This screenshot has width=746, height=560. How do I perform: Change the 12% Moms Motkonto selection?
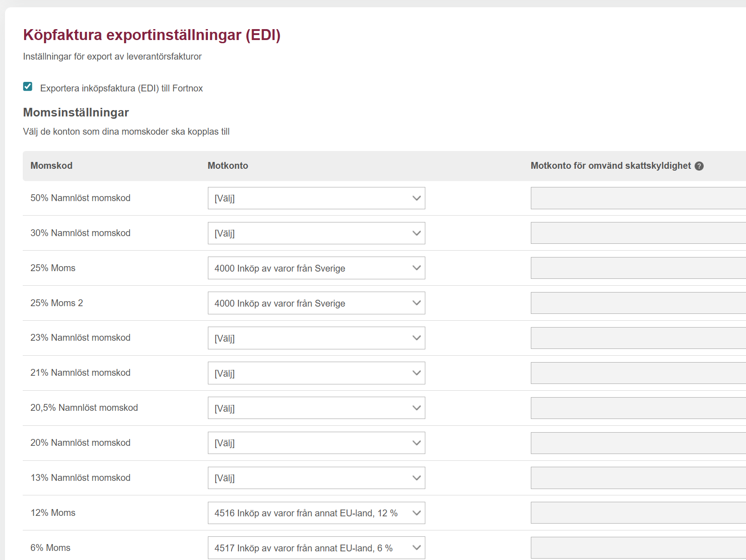[316, 513]
